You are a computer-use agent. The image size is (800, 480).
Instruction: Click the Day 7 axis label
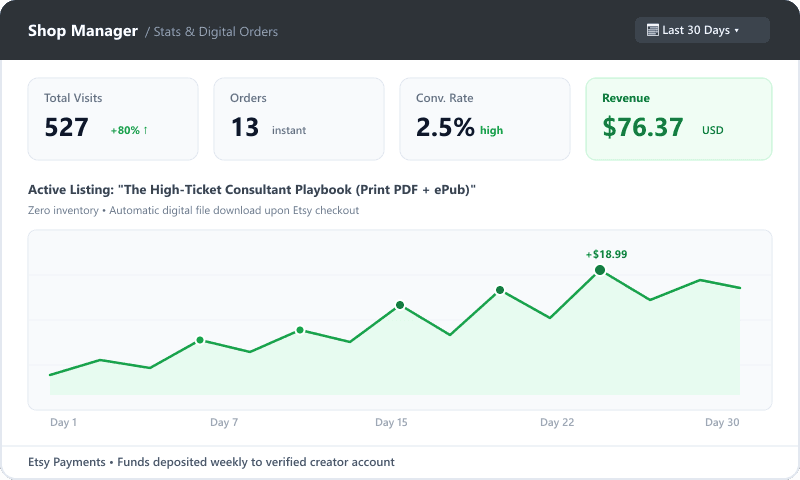click(x=224, y=422)
